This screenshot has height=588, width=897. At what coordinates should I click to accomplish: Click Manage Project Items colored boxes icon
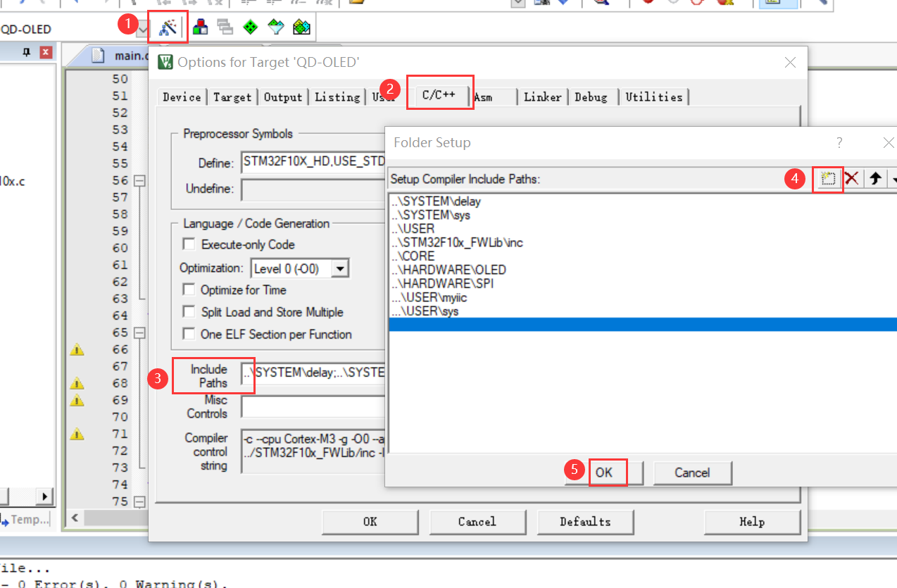tap(201, 27)
